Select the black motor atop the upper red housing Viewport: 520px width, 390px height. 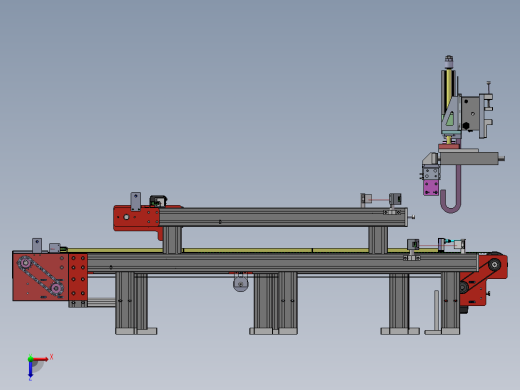158,201
